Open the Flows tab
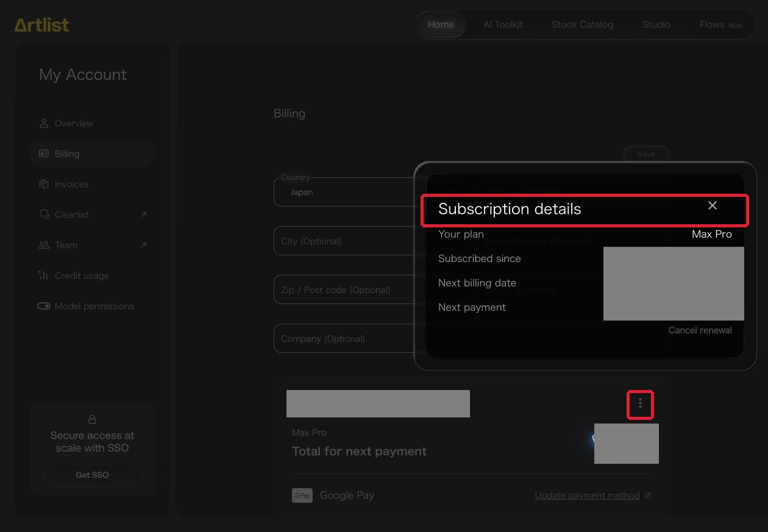The image size is (768, 532). pyautogui.click(x=720, y=25)
